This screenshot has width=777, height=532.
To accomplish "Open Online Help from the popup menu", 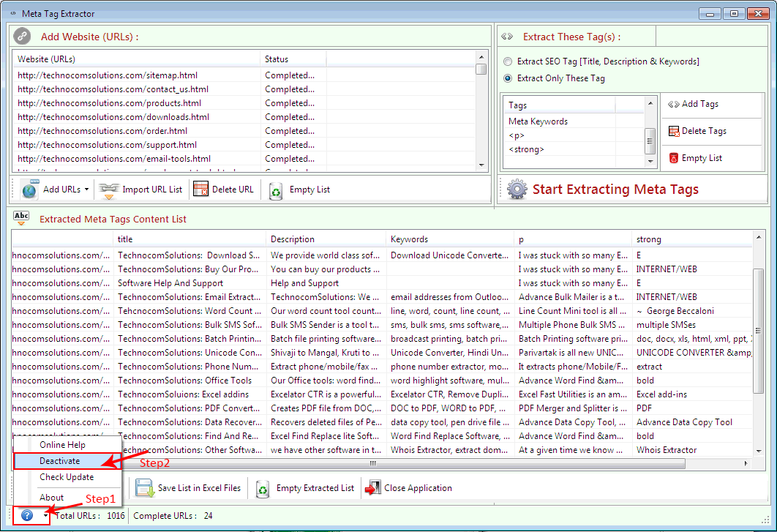I will click(x=62, y=445).
